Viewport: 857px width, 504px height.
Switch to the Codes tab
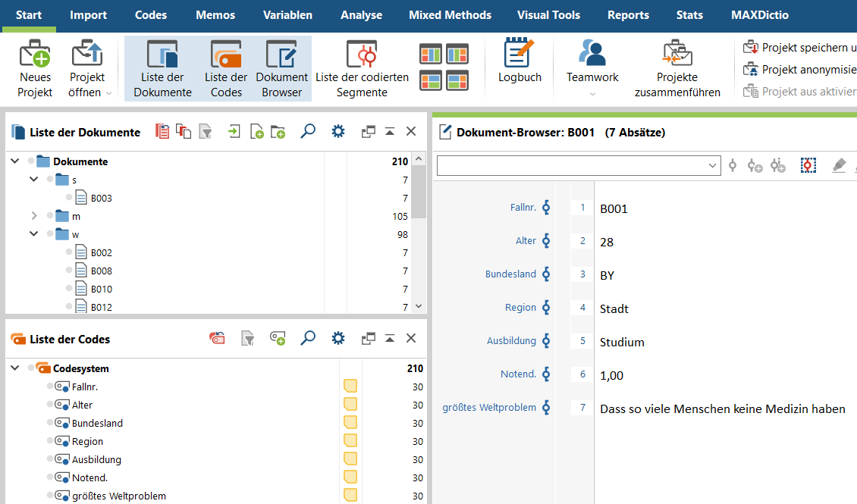(x=151, y=15)
